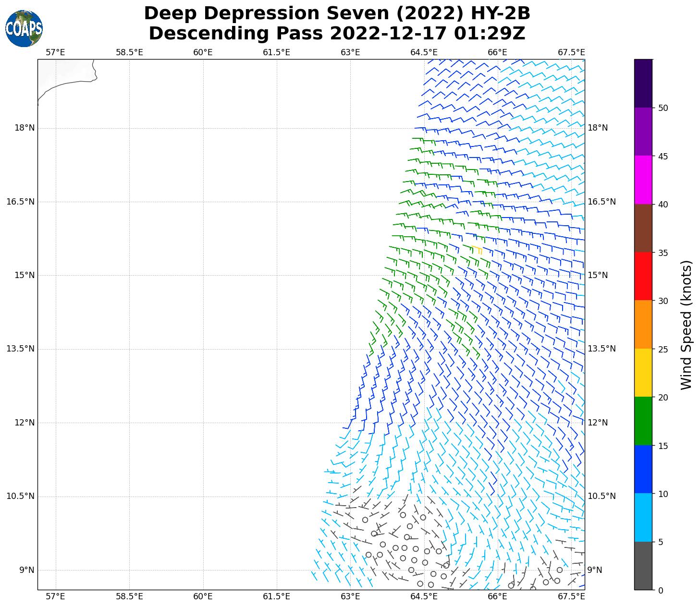Select the green 15-20 knots color band
The image size is (700, 607).
[643, 421]
